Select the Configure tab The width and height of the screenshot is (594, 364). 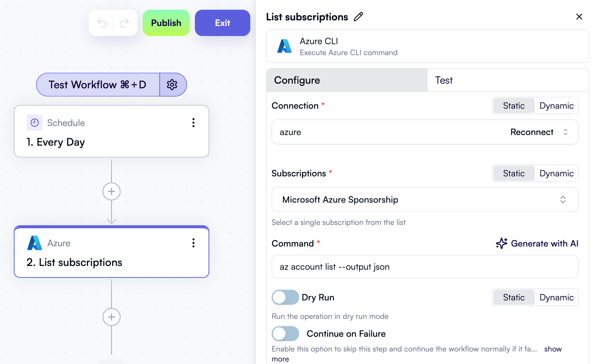(x=297, y=80)
